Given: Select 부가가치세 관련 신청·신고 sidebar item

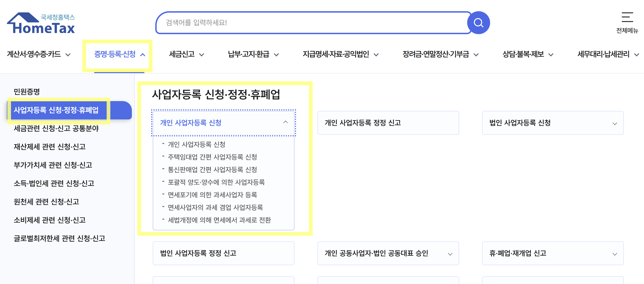Looking at the screenshot, I should pyautogui.click(x=53, y=165).
